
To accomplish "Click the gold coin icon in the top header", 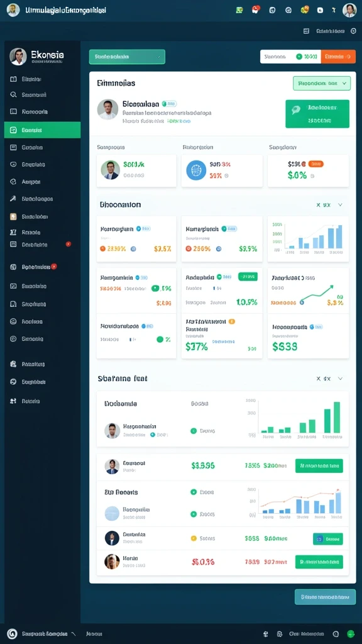I will point(305,10).
